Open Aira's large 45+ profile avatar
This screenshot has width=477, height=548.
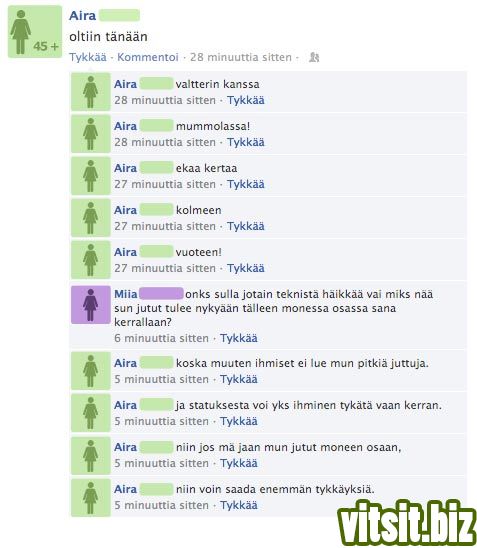tap(35, 31)
